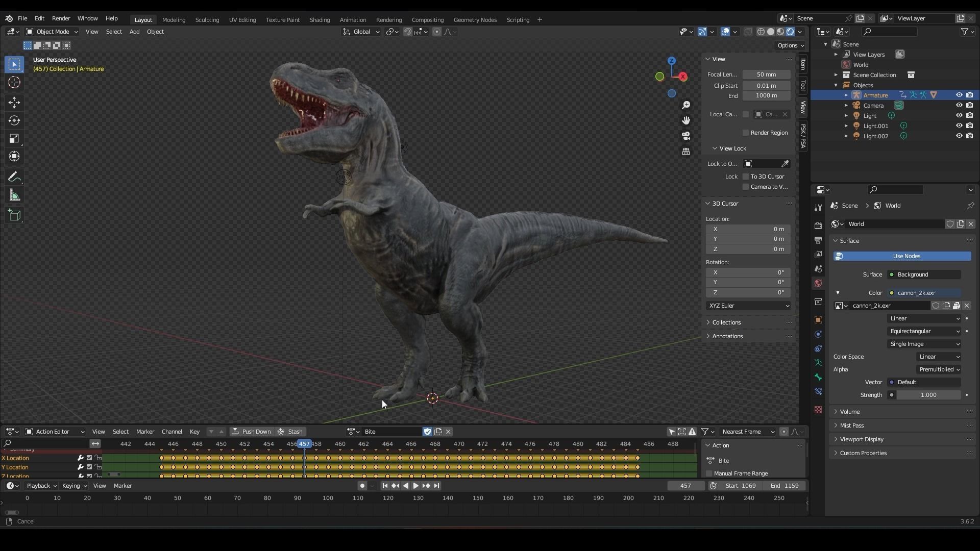Enable the Render Region checkbox

click(746, 133)
